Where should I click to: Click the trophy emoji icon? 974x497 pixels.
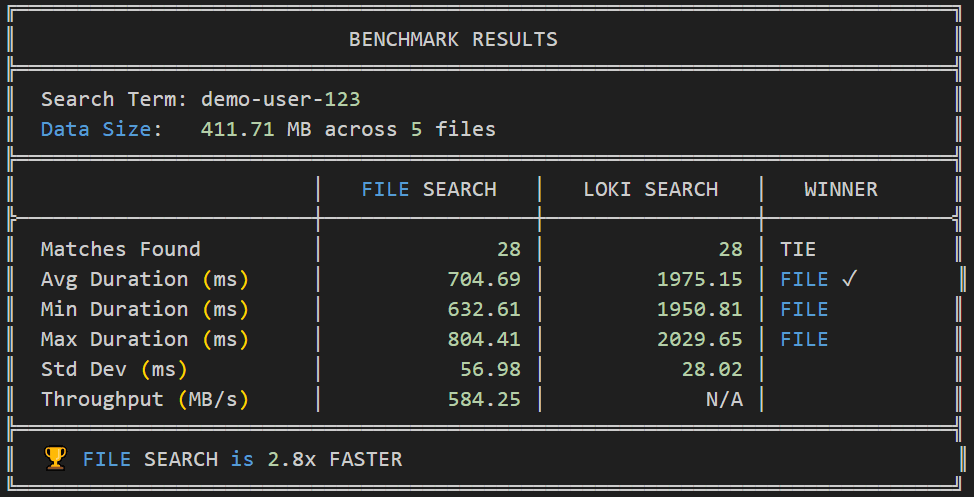[x=55, y=459]
